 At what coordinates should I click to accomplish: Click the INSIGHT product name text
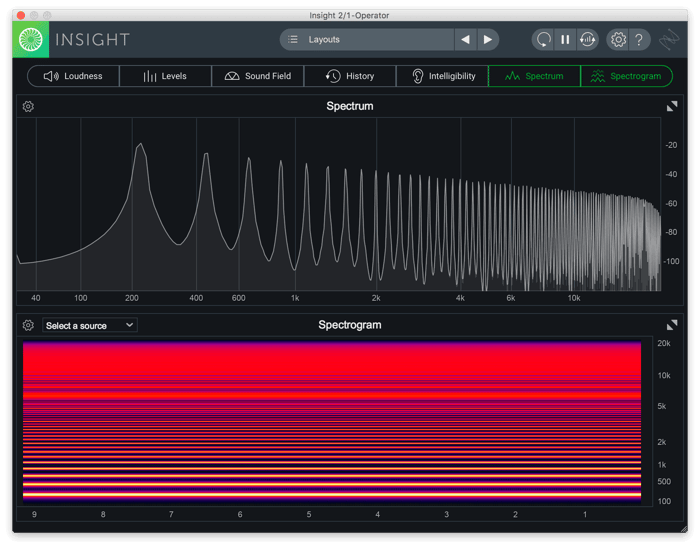coord(92,40)
